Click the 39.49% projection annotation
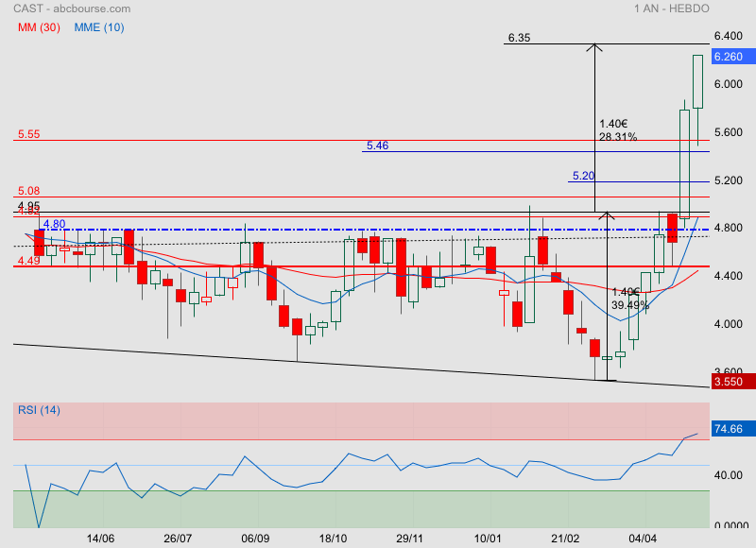Viewport: 756px width, 548px height. point(630,305)
